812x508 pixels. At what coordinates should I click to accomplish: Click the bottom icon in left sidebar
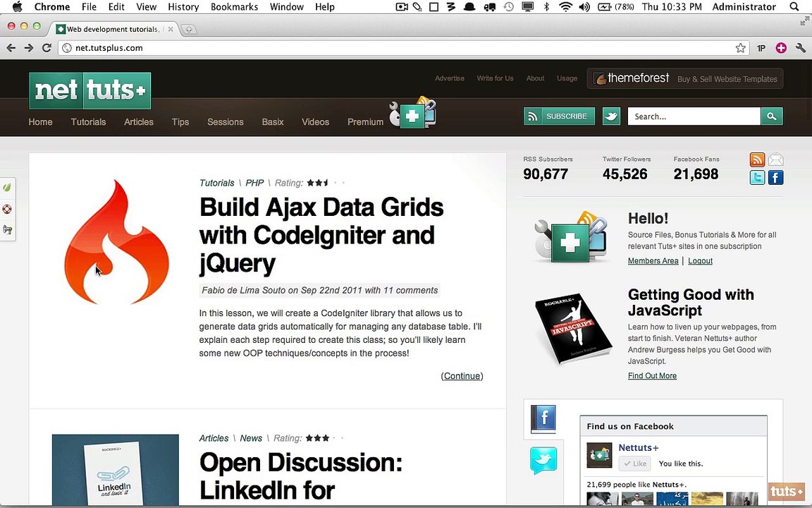7,229
